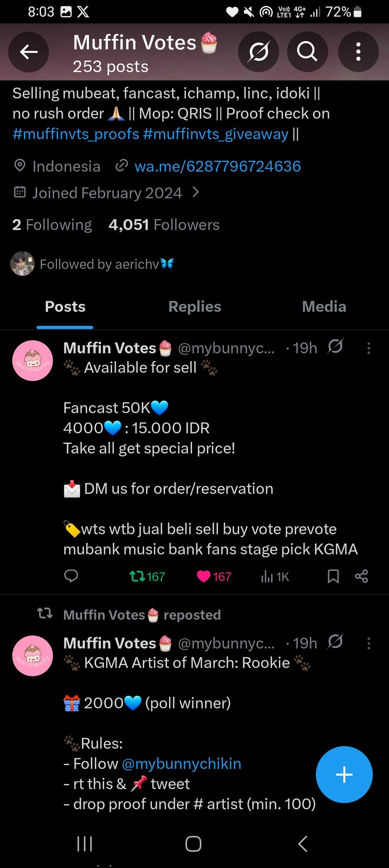Toggle repost on the 167 reposts post
This screenshot has width=389, height=868.
147,576
